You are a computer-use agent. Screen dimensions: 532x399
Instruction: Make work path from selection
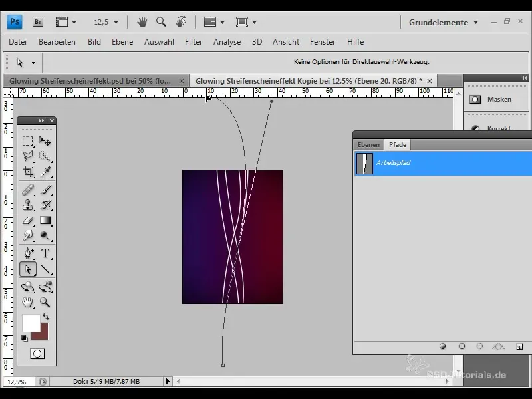click(x=498, y=346)
